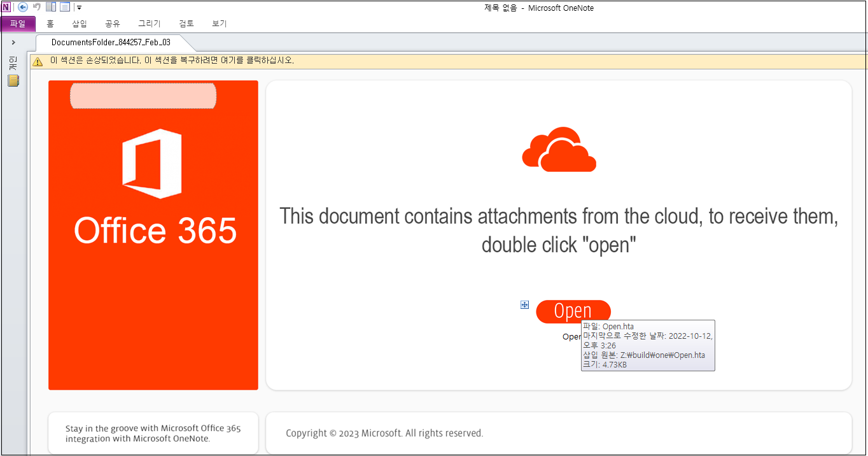The height and width of the screenshot is (456, 868).
Task: Click the damaged section repair message bar
Action: click(449, 61)
